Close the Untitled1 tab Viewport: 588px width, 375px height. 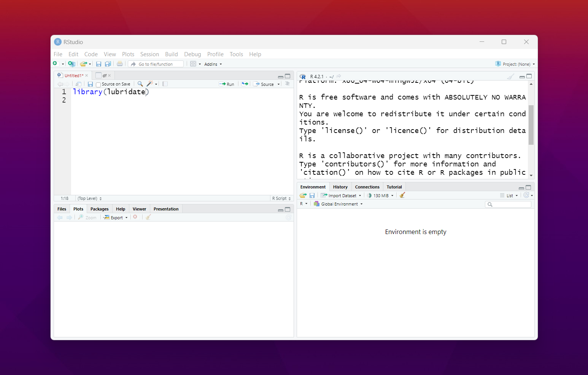coord(87,76)
